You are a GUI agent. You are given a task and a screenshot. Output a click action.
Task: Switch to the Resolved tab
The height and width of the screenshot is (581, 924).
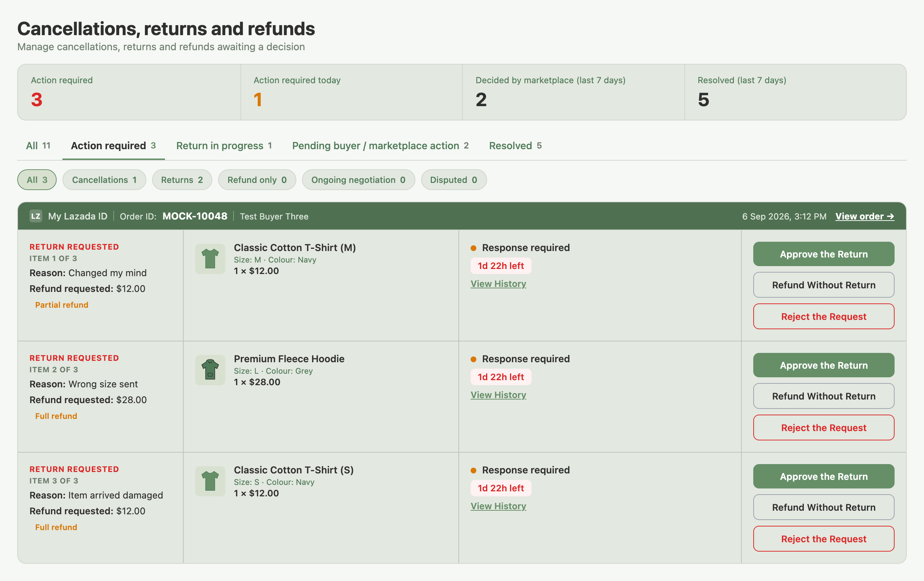pyautogui.click(x=515, y=146)
